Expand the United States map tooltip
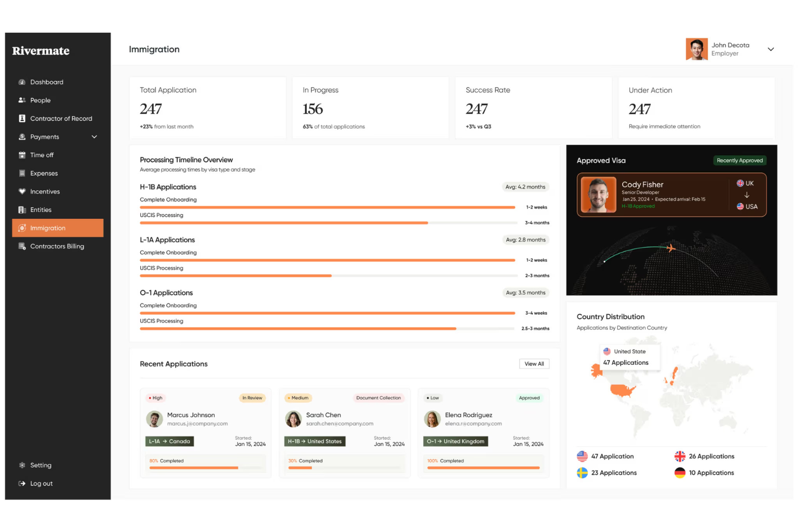The image size is (798, 532). [x=629, y=357]
